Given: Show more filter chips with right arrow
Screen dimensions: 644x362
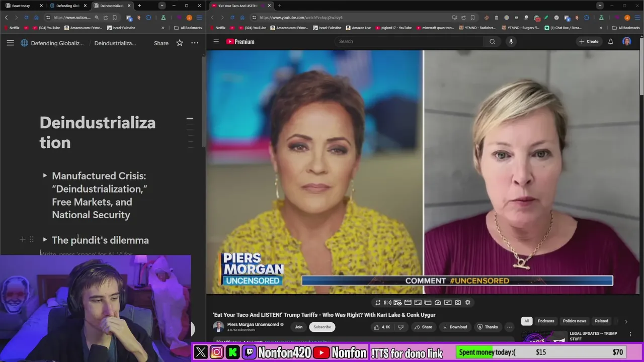Looking at the screenshot, I should [626, 321].
